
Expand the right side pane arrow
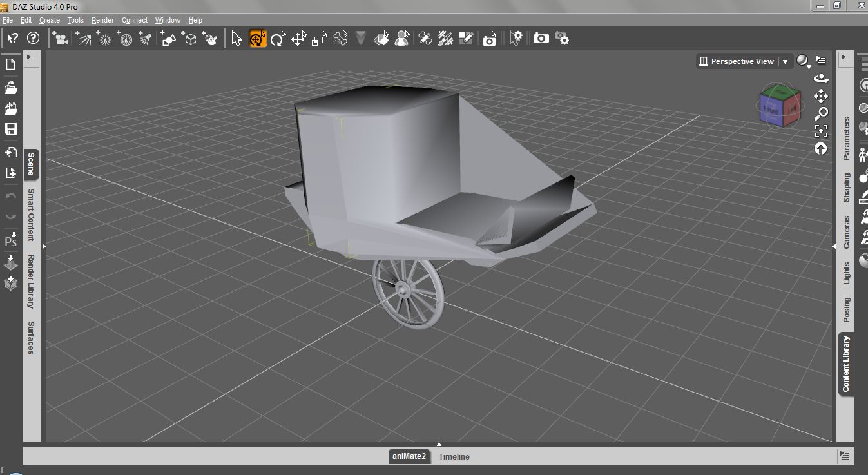click(x=834, y=246)
